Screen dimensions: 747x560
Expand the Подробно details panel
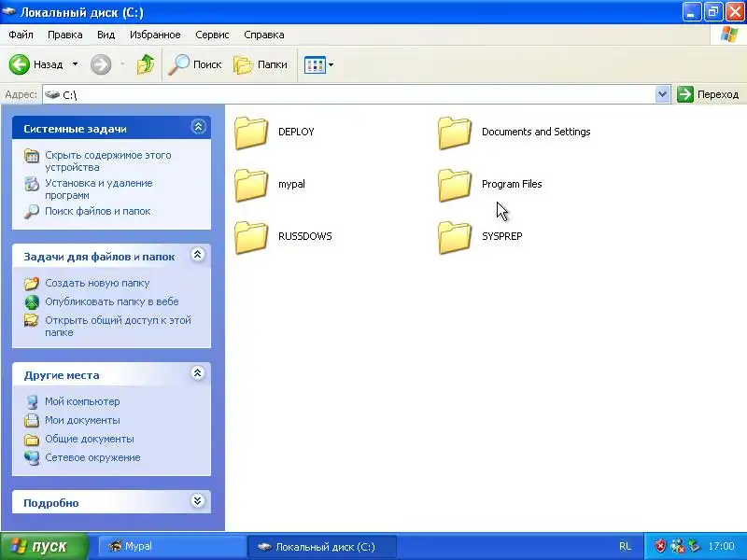pyautogui.click(x=198, y=500)
